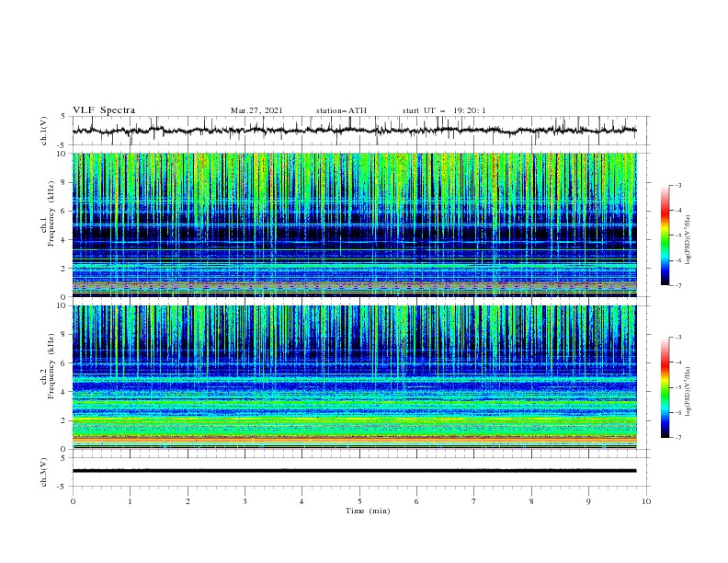This screenshot has width=728, height=563.
Task: Click time axis tick label "4"
Action: [x=302, y=501]
